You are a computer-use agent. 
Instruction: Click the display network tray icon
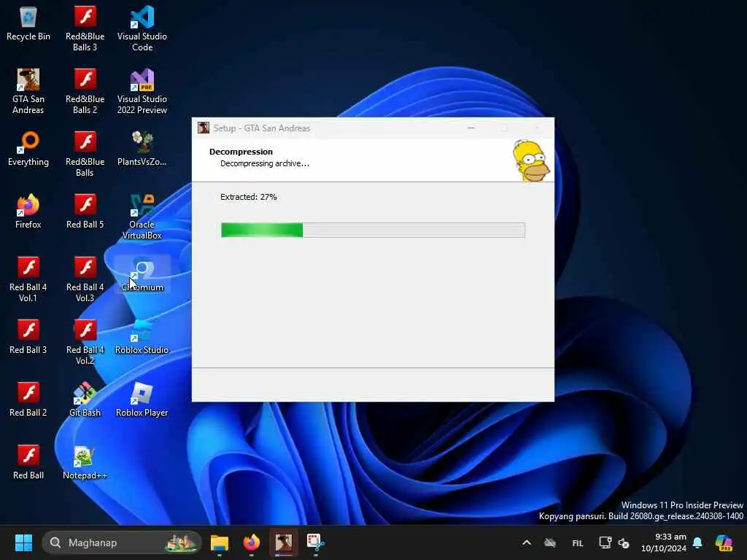click(x=605, y=542)
